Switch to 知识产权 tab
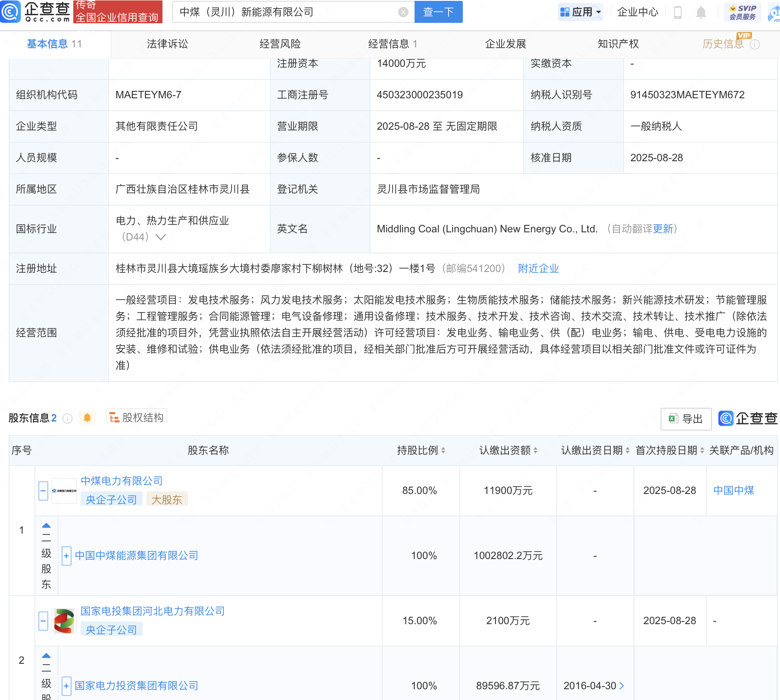This screenshot has height=700, width=780. click(x=618, y=44)
